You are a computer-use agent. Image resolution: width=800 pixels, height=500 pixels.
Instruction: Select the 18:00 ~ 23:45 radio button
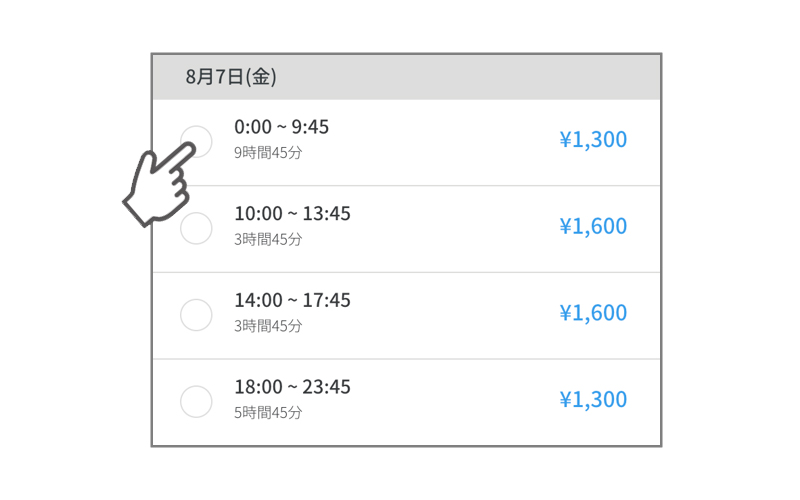[x=196, y=402]
